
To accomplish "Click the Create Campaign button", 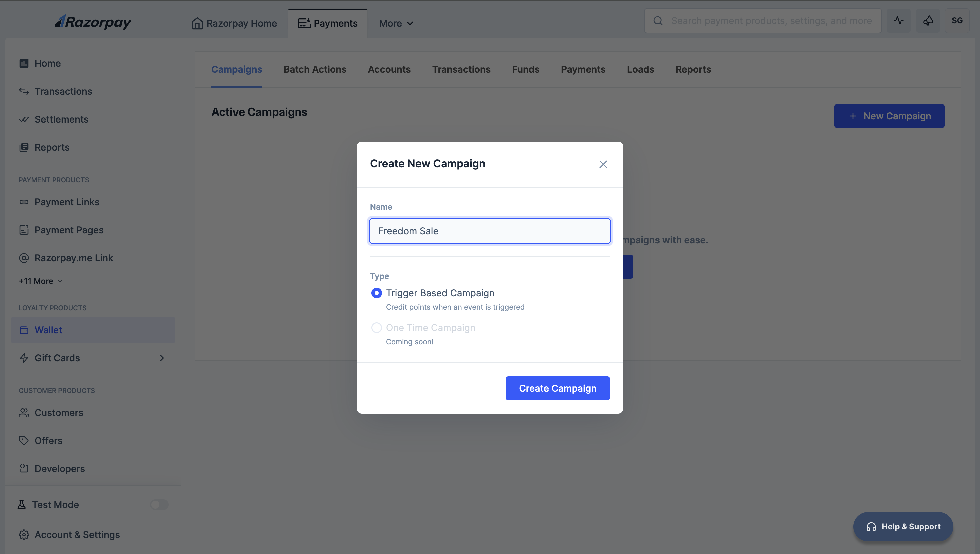I will pos(557,388).
